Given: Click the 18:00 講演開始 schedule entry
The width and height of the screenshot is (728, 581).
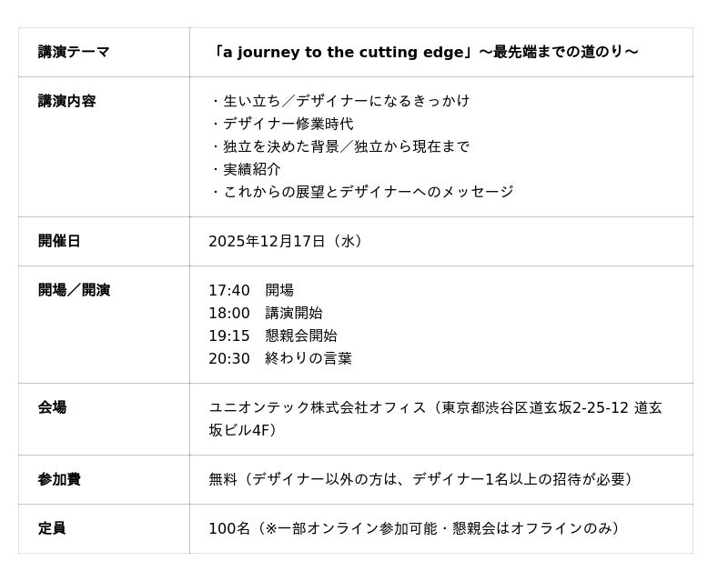Looking at the screenshot, I should point(266,313).
